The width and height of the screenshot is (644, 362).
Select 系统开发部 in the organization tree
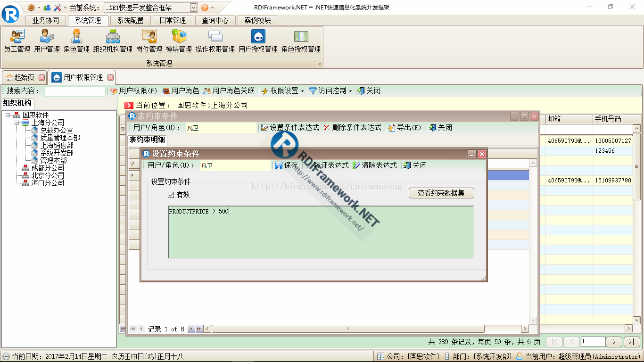point(57,153)
